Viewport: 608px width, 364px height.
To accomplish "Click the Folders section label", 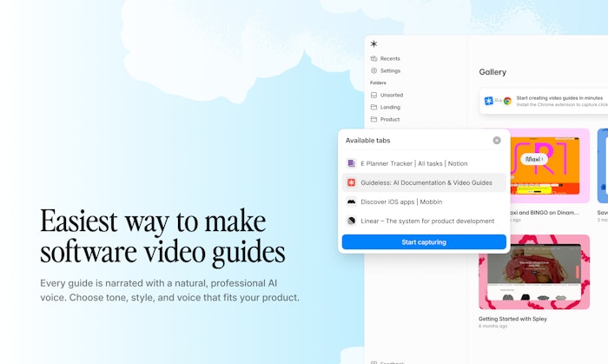I will 378,83.
